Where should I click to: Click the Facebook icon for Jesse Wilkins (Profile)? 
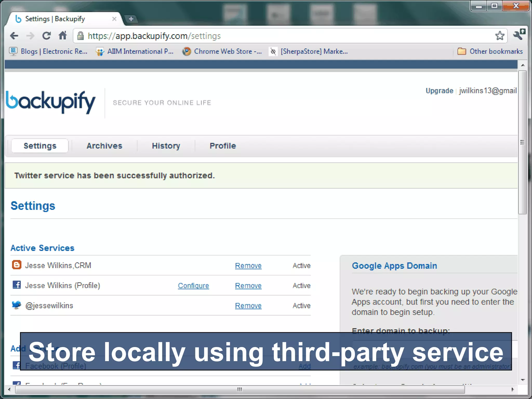click(17, 285)
